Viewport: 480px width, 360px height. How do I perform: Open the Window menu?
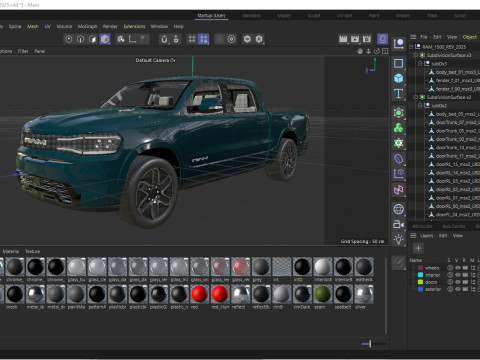(x=159, y=26)
